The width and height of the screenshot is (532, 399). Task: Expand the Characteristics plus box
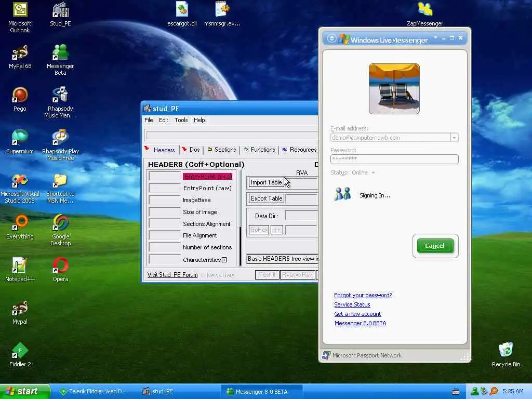click(x=224, y=260)
